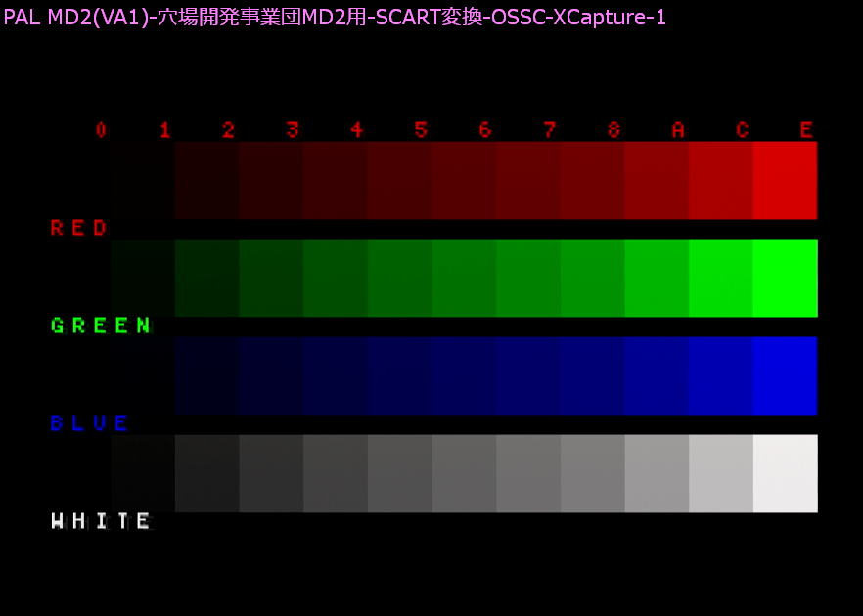Pick the red swatch at level A

click(x=657, y=180)
